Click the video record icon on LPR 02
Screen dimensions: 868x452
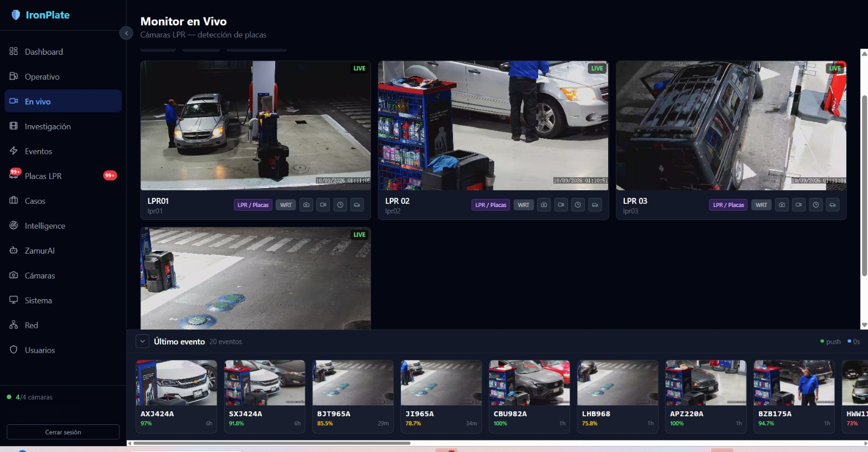tap(561, 205)
